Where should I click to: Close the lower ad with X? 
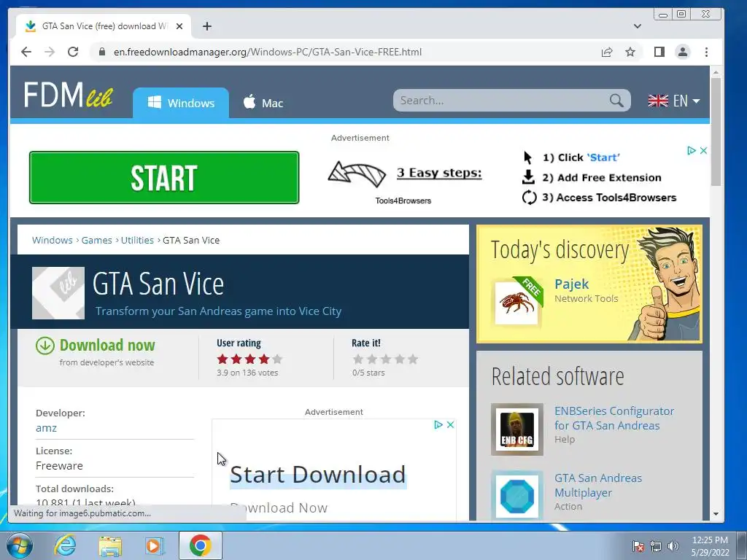pos(450,424)
